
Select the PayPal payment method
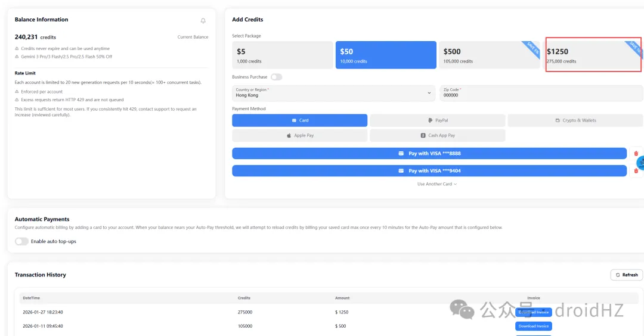pos(438,120)
